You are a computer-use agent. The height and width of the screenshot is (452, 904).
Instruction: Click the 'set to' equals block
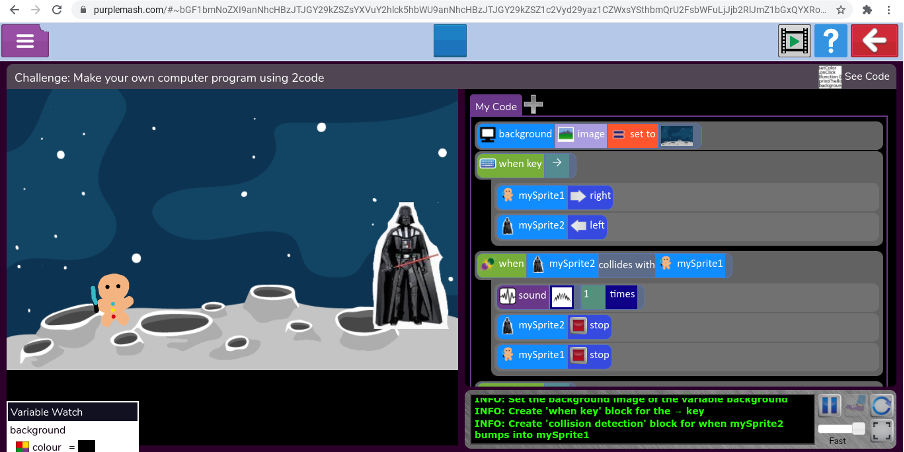pos(632,135)
